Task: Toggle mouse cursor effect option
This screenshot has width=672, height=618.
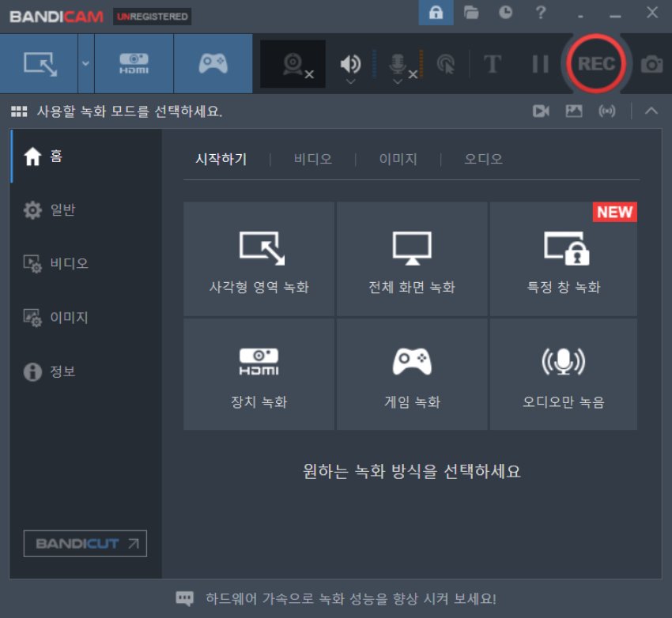Action: point(446,64)
